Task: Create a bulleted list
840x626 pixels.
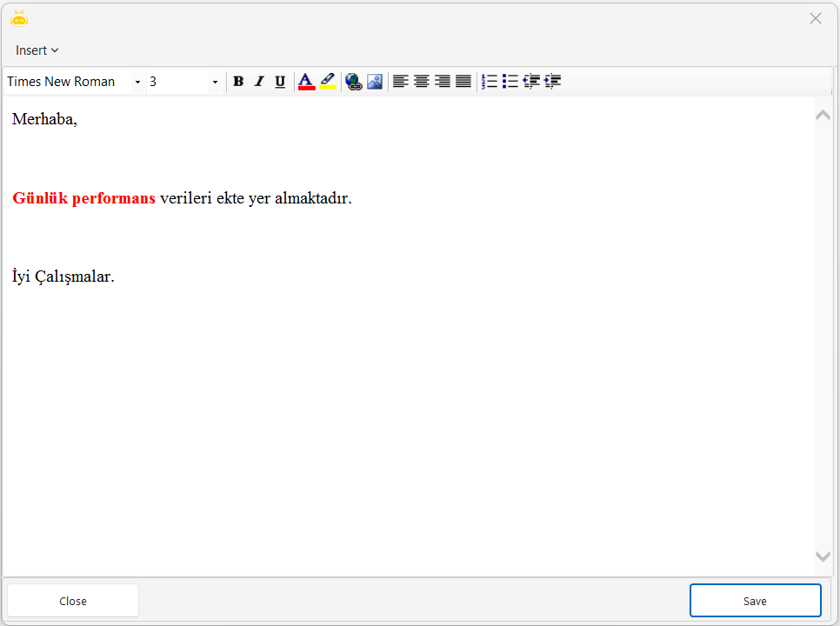Action: tap(510, 82)
